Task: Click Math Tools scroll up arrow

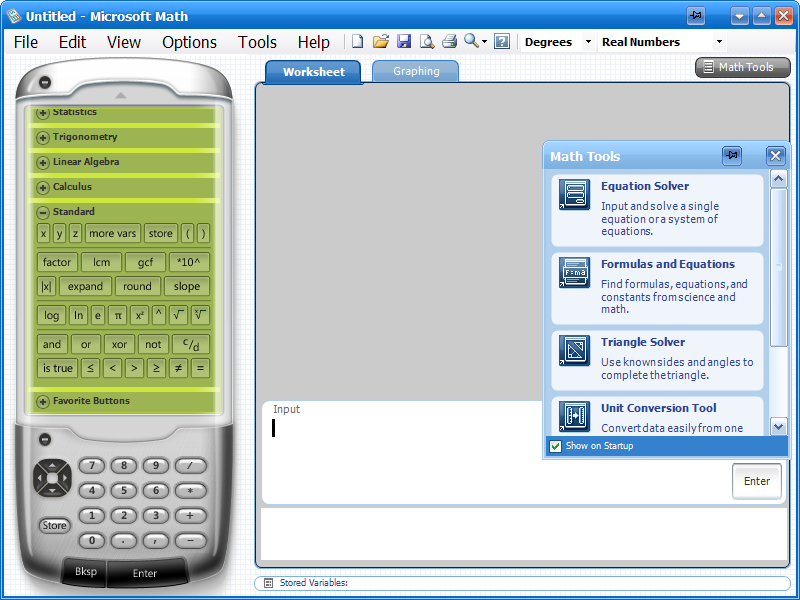Action: click(x=778, y=179)
